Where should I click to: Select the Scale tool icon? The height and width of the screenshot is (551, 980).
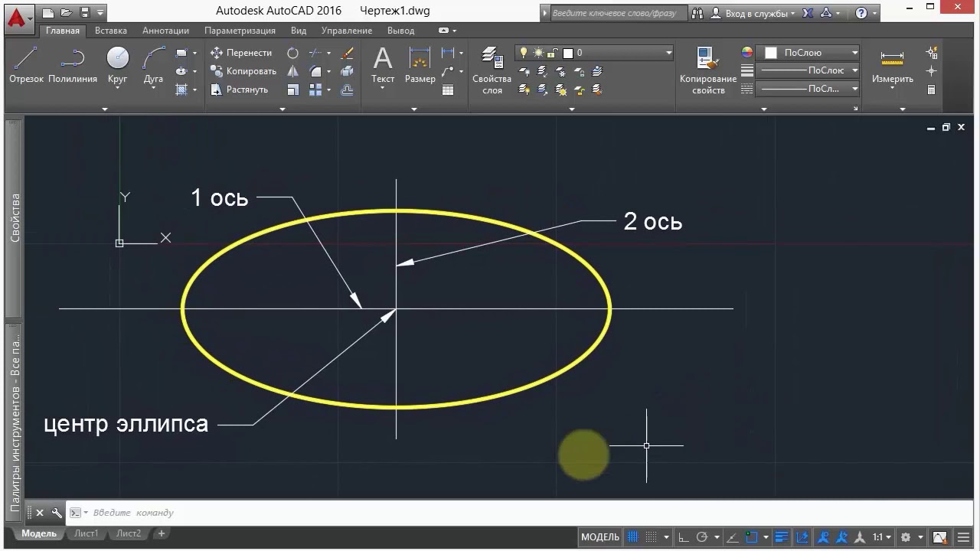(292, 90)
